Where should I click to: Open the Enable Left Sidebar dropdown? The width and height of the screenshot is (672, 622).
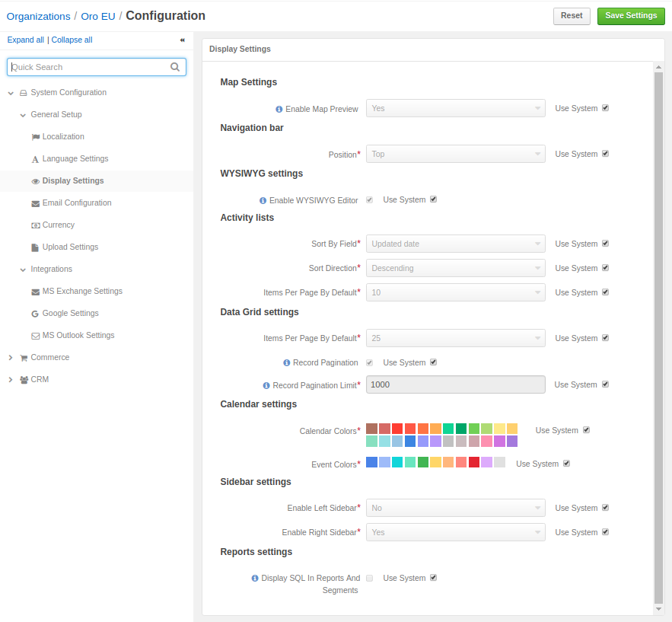tap(456, 508)
